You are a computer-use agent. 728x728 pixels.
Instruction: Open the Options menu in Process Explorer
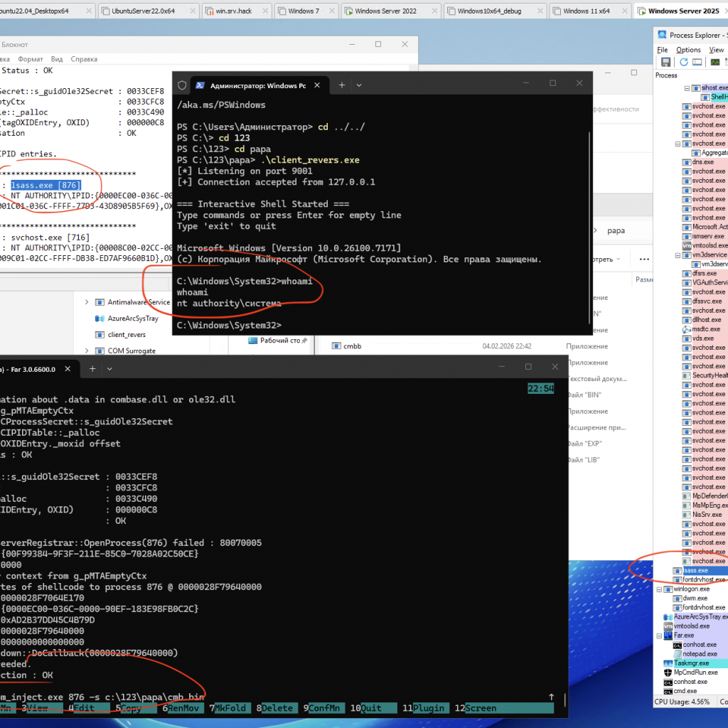(x=688, y=50)
